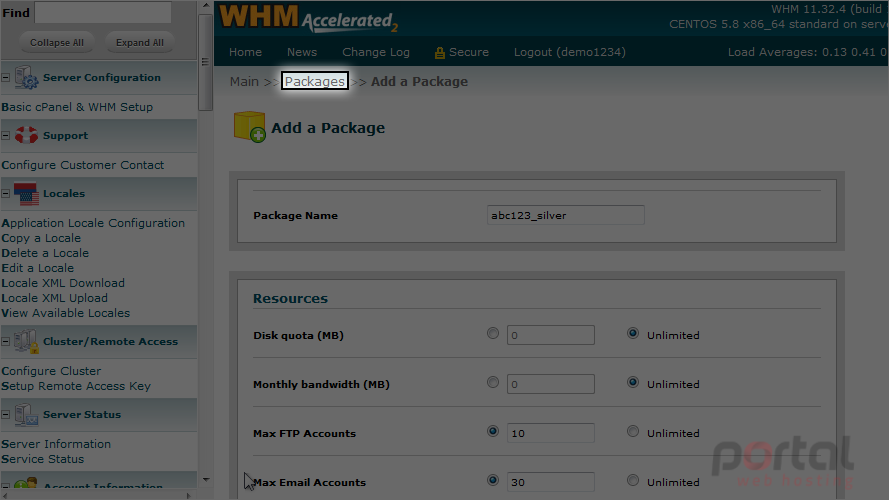889x500 pixels.
Task: Open Configure Customer Contact
Action: tap(83, 165)
